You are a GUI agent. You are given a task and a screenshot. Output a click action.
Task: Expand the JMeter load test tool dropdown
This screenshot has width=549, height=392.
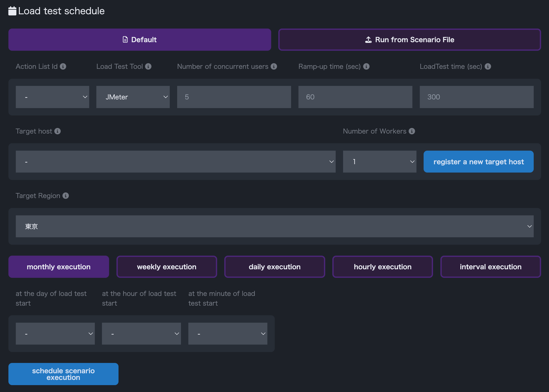[x=133, y=97]
